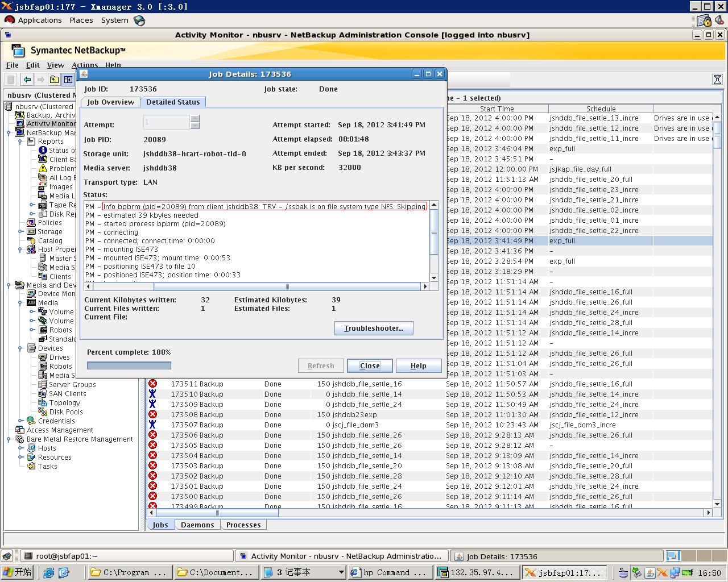
Task: Click the Topology icon
Action: 43,402
